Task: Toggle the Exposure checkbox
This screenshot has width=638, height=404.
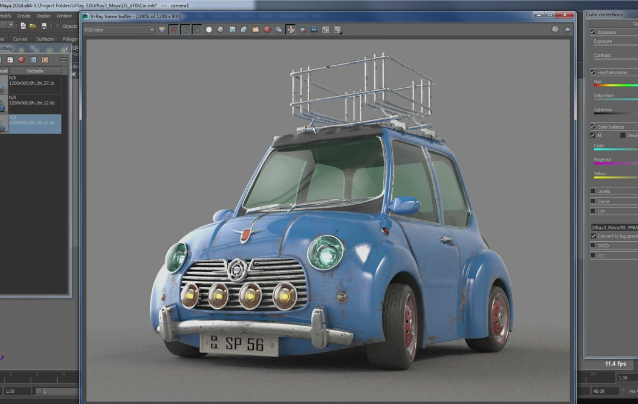Action: 593,32
